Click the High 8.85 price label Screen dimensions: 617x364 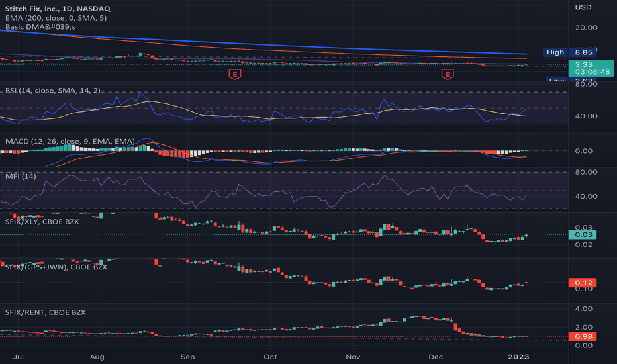click(569, 52)
